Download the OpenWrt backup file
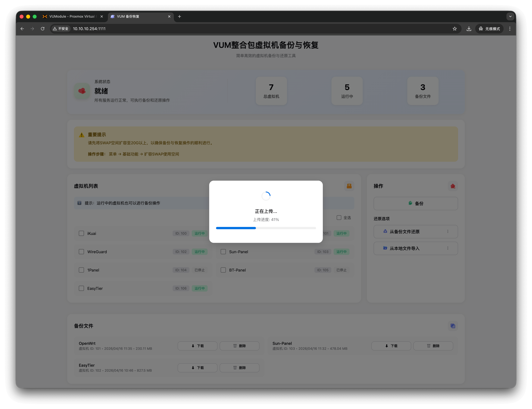The height and width of the screenshot is (409, 532). [197, 346]
